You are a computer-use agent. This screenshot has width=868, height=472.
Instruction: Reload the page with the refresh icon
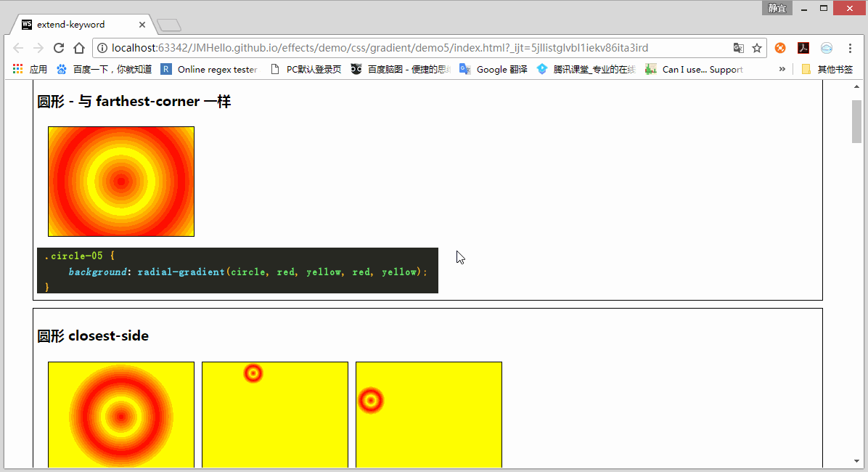click(59, 48)
